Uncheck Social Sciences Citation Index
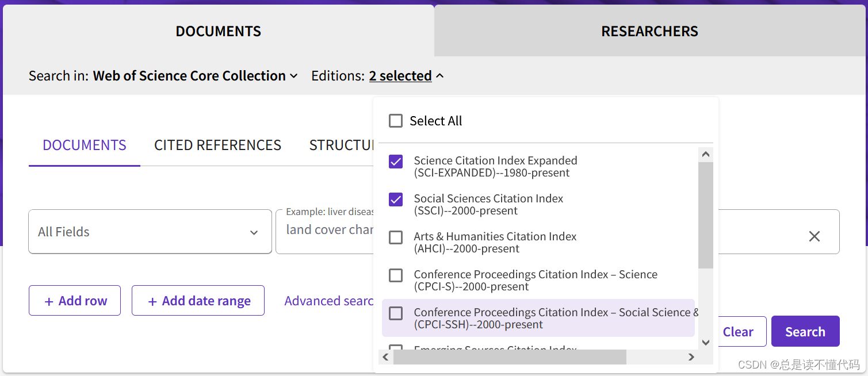 [x=396, y=199]
